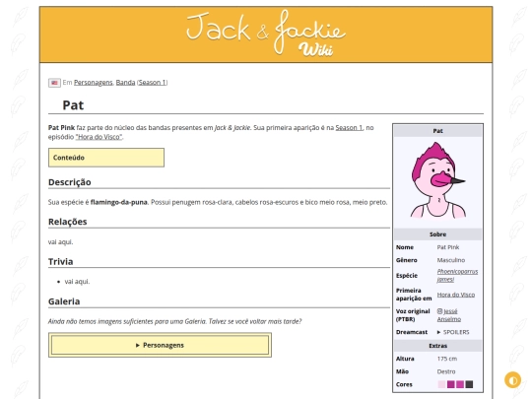This screenshot has width=532, height=399.
Task: Click the 'Pat Pink' name value
Action: (448, 247)
